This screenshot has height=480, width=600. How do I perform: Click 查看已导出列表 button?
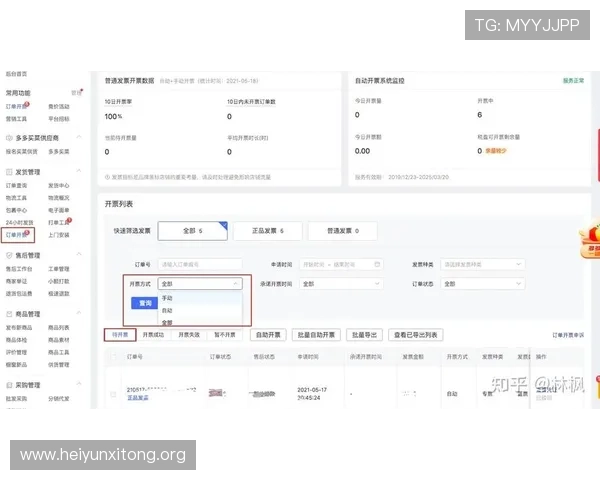pos(416,335)
